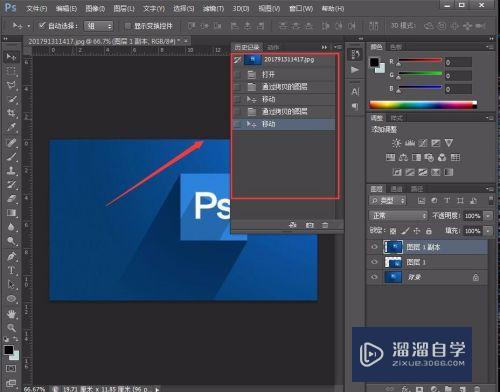The width and height of the screenshot is (500, 392).
Task: Lock all for the layer
Action: [x=429, y=231]
